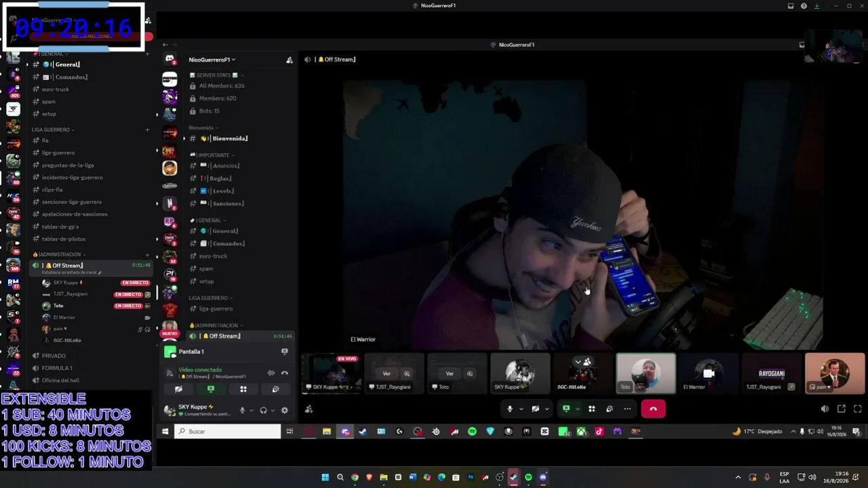
Task: Hang up with the red disconnect button
Action: pos(653,409)
